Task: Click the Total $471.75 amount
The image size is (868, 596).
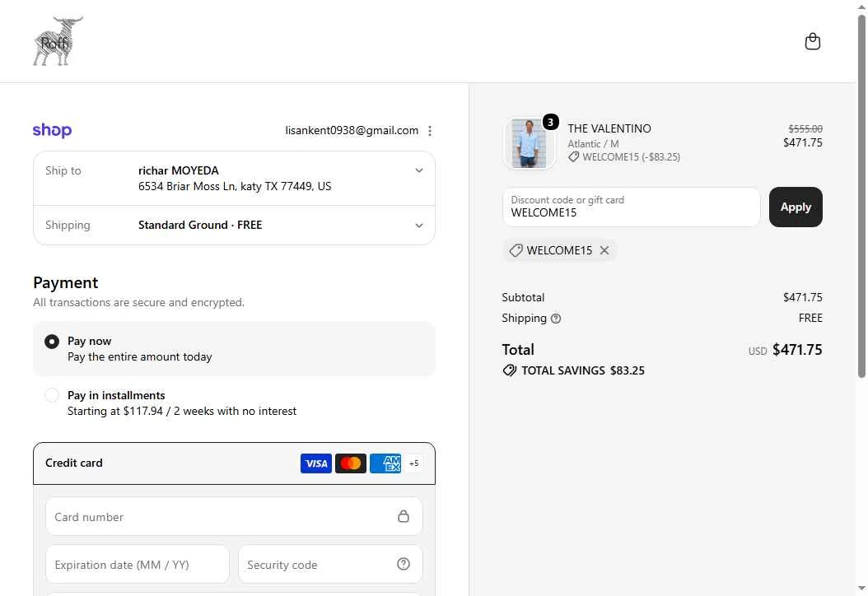Action: pos(797,350)
